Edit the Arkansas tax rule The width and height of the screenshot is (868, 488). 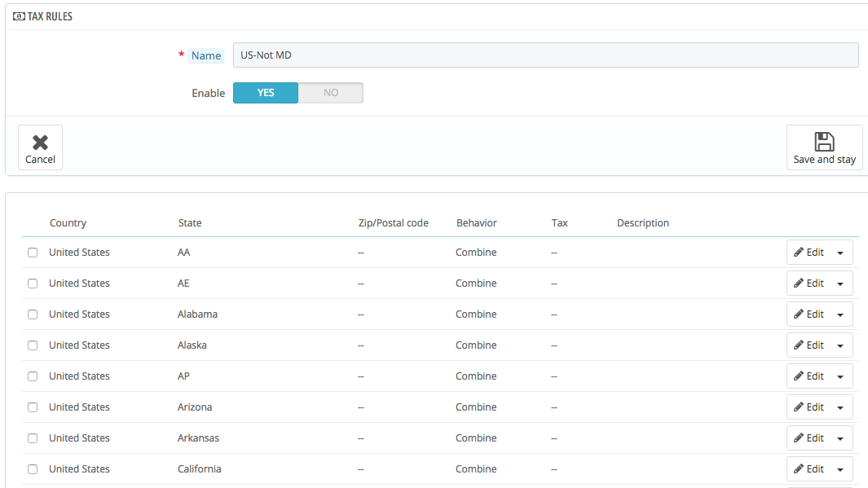point(809,438)
